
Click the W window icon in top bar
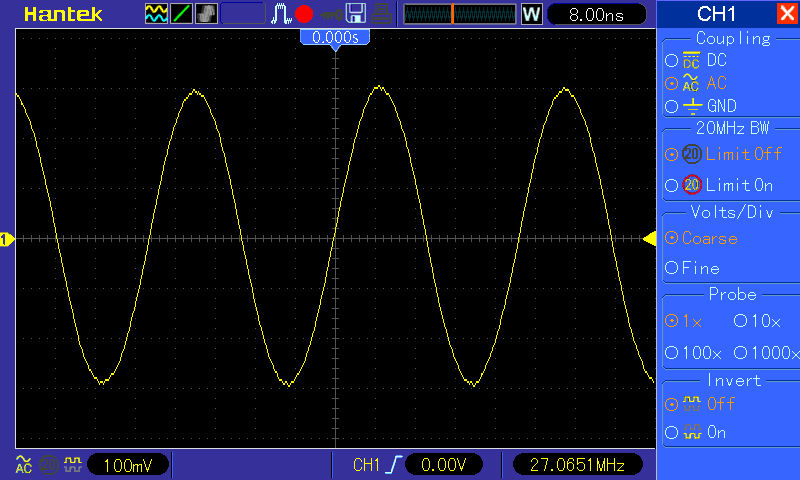click(531, 14)
